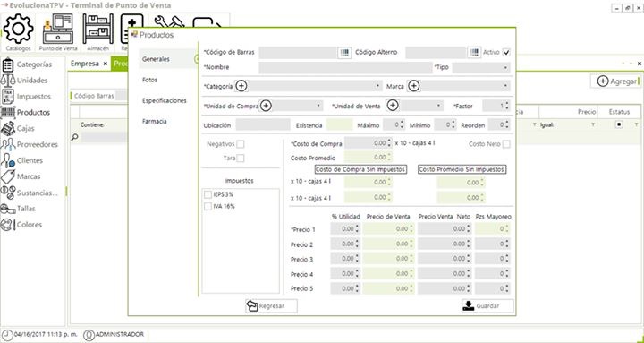The image size is (644, 343).
Task: Add Unidad de Venta with plus icon
Action: (x=393, y=106)
